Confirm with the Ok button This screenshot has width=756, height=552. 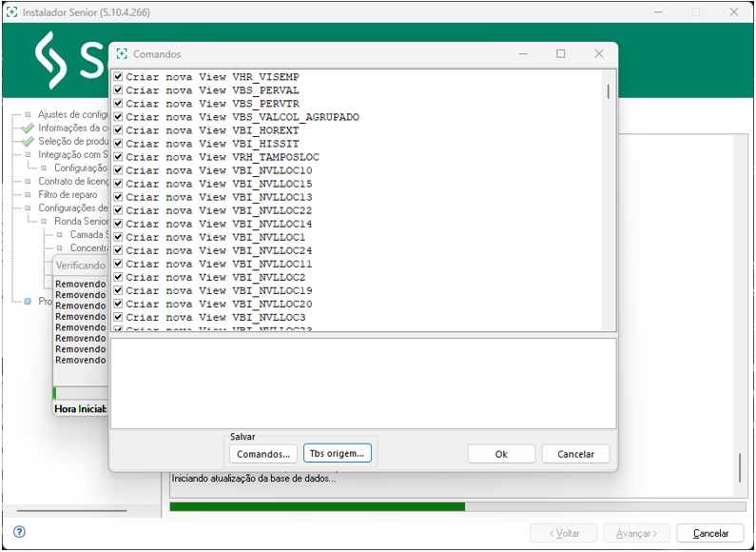click(501, 454)
